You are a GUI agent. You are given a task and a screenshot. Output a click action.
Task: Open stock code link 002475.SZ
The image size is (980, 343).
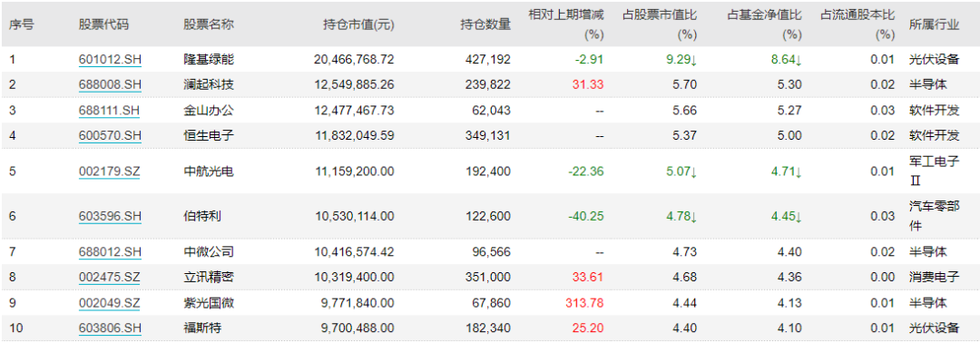pyautogui.click(x=110, y=277)
